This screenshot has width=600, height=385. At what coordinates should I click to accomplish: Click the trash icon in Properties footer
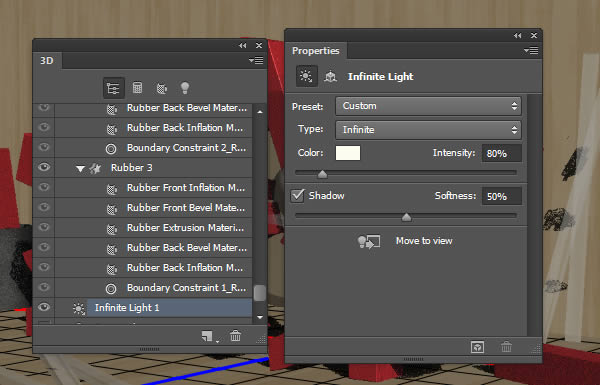pyautogui.click(x=506, y=347)
